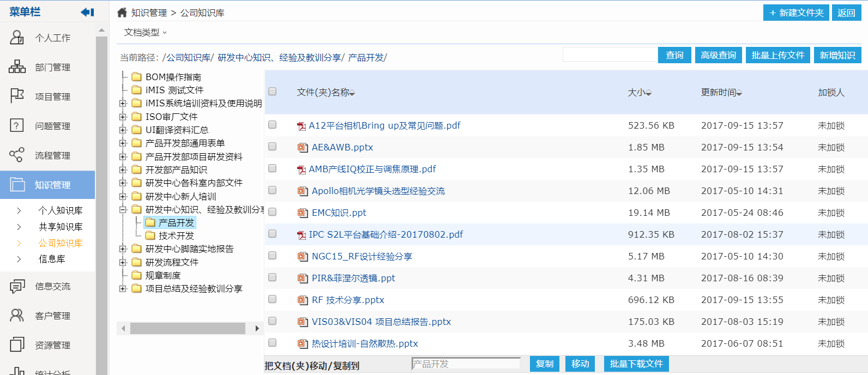Screen dimensions: 868x375
Task: Click the PDF icon for IPC S2L平台基础介绍
Action: coord(301,235)
